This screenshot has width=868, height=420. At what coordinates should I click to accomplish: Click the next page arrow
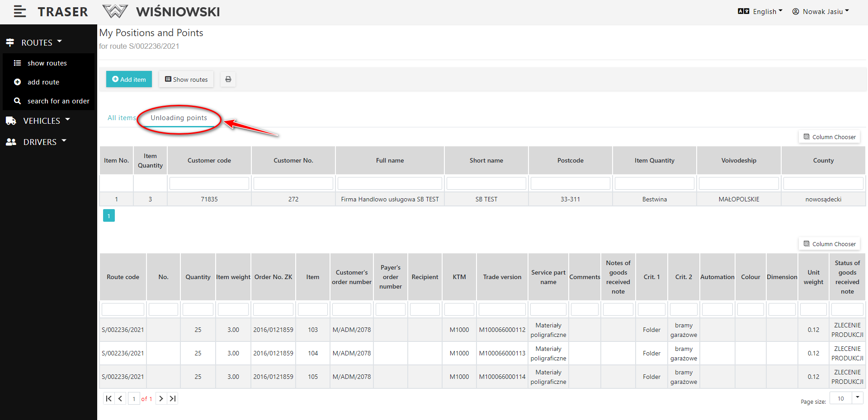point(161,398)
